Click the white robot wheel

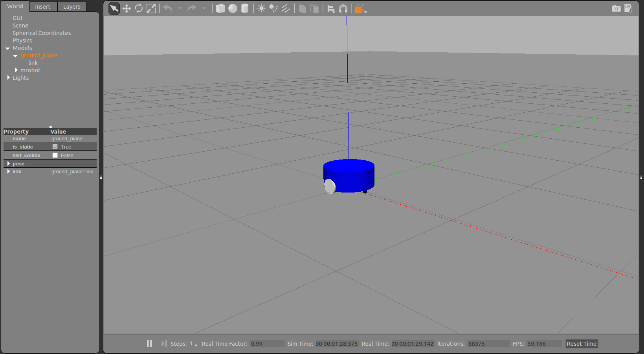[x=330, y=186]
